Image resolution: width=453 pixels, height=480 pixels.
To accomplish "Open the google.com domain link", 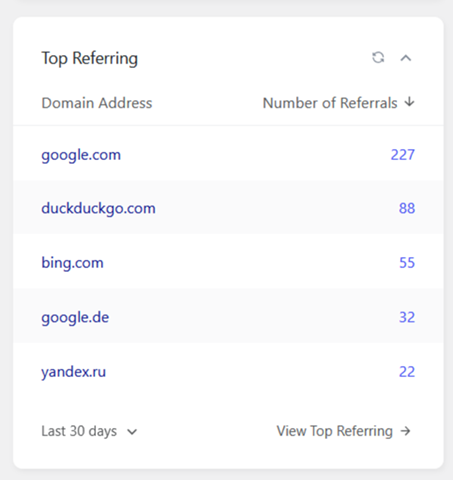I will coord(81,155).
